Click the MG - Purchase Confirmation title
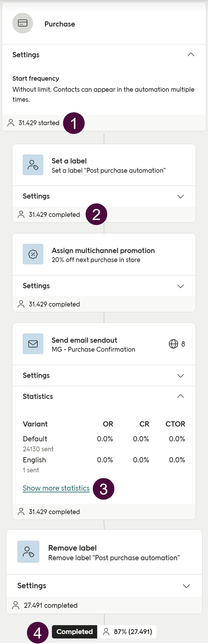208x644 pixels. pos(93,349)
